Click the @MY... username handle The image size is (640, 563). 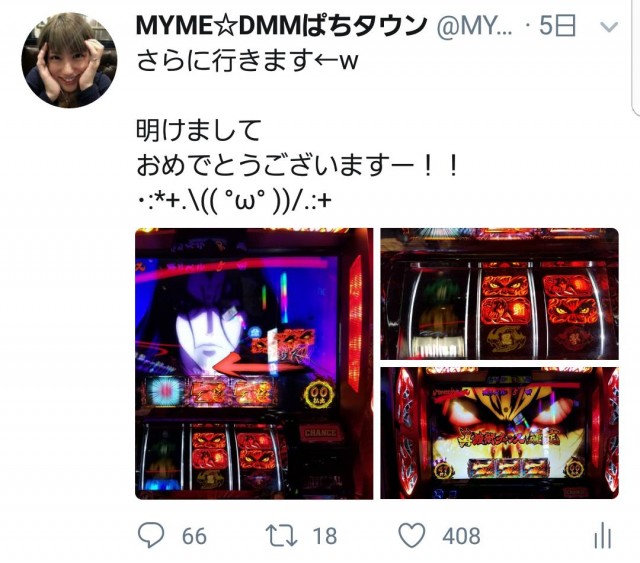pyautogui.click(x=475, y=27)
